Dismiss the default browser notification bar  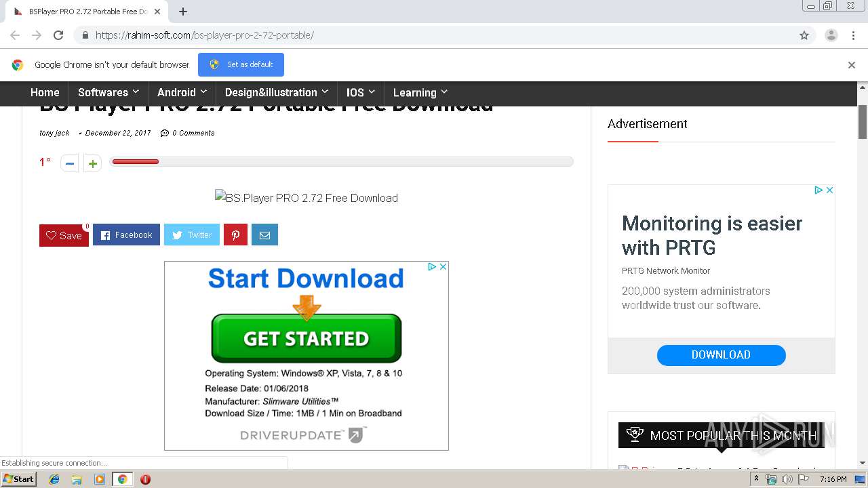[852, 65]
